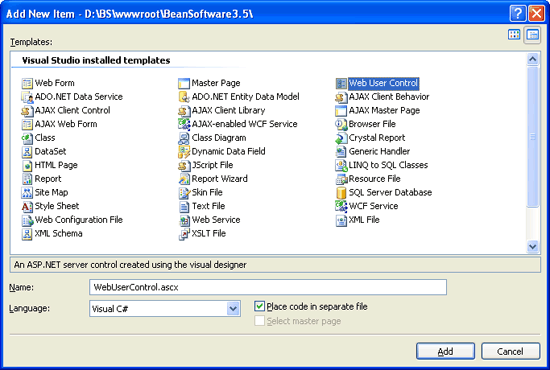Select the XML File label
Screen dimensions: 550x370
364,220
